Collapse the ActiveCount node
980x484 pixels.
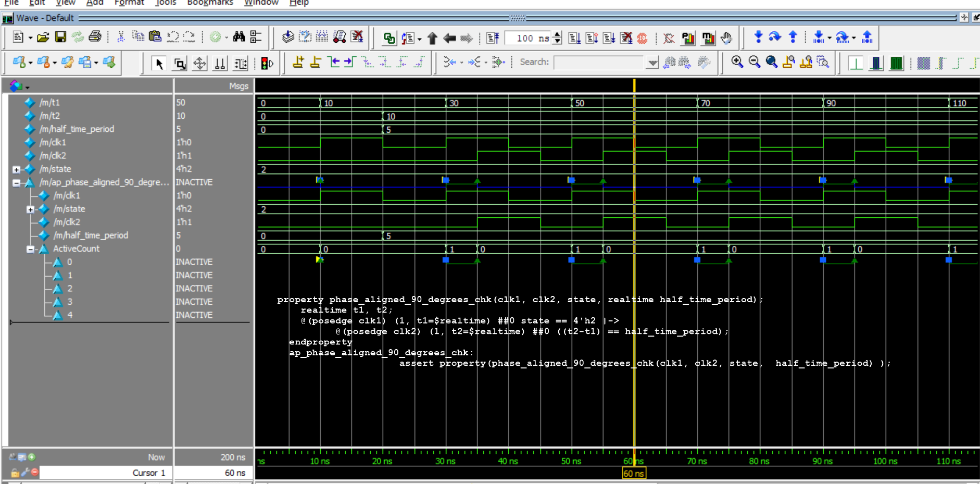point(30,250)
